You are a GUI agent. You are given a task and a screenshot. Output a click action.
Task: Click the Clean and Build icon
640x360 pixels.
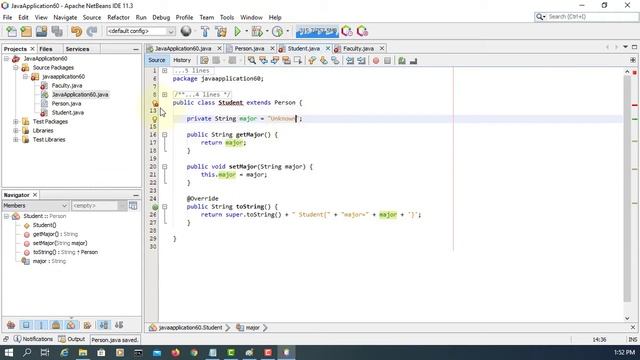point(220,31)
